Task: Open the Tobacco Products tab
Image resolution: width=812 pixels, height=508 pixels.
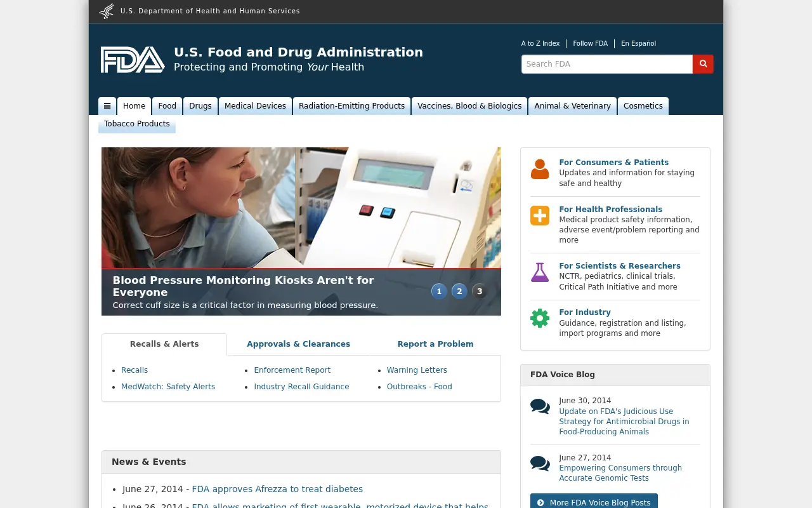Action: 137,124
